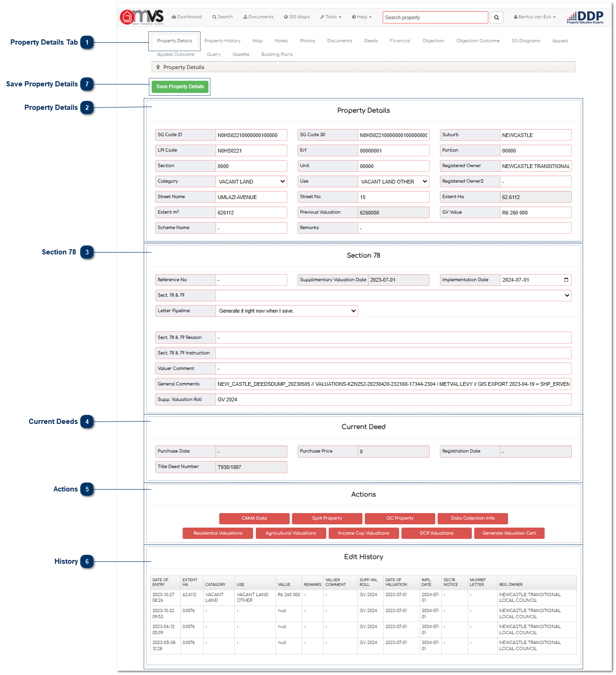616x675 pixels.
Task: Open the Objection tab
Action: 433,41
